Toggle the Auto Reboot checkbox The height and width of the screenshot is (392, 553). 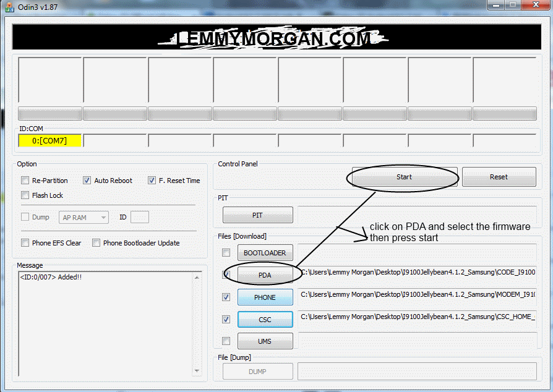87,181
